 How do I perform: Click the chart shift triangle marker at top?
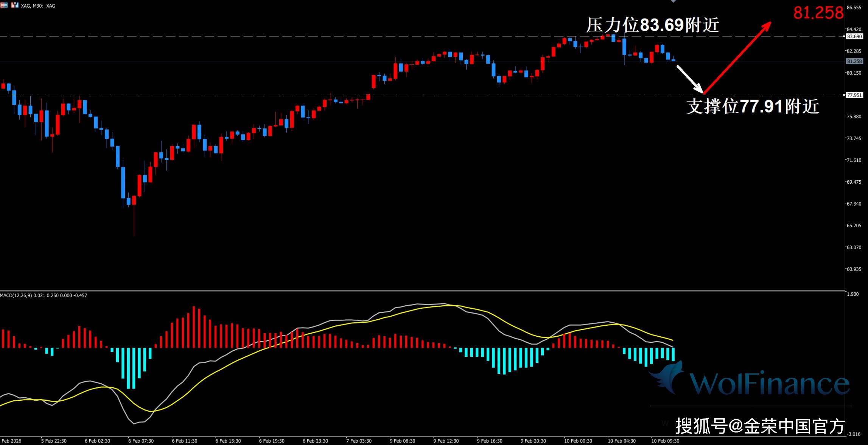coord(673,2)
